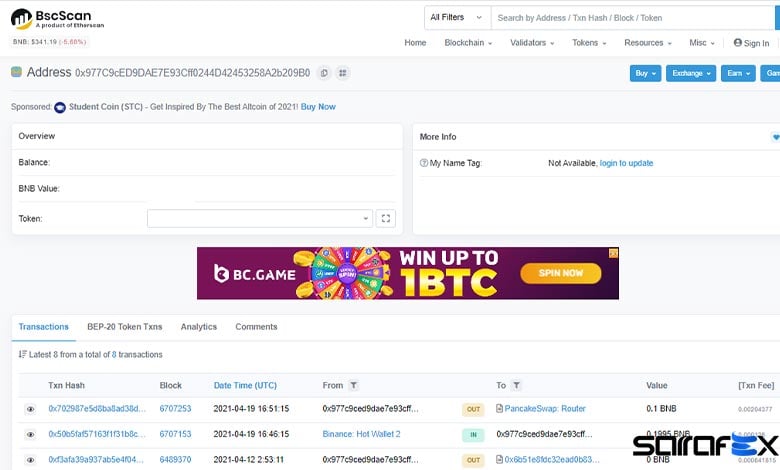Image resolution: width=780 pixels, height=470 pixels.
Task: Expand the Blockchain menu
Action: click(x=468, y=43)
